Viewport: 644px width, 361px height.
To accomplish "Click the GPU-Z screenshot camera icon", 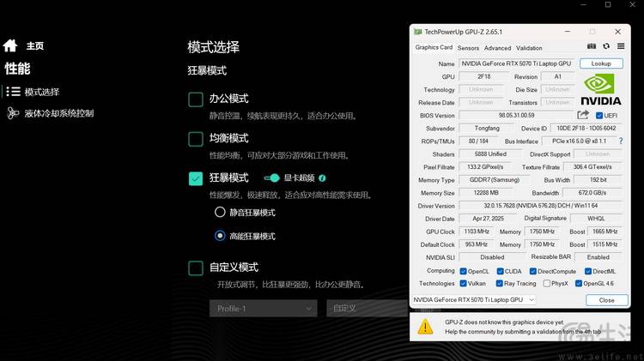I will point(592,46).
